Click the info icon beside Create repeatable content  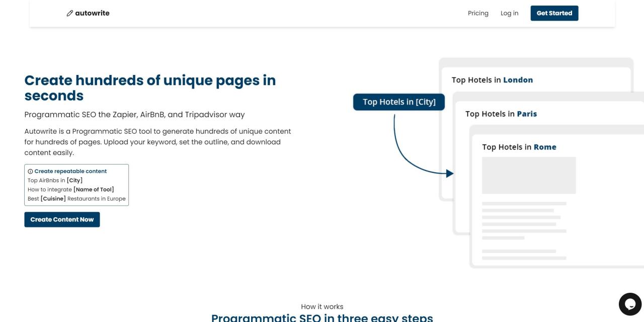(30, 172)
